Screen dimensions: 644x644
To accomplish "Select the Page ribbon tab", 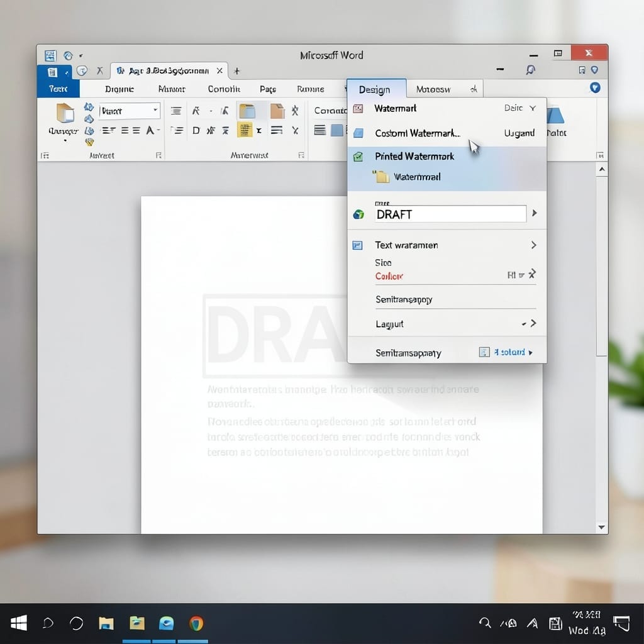I will click(268, 89).
